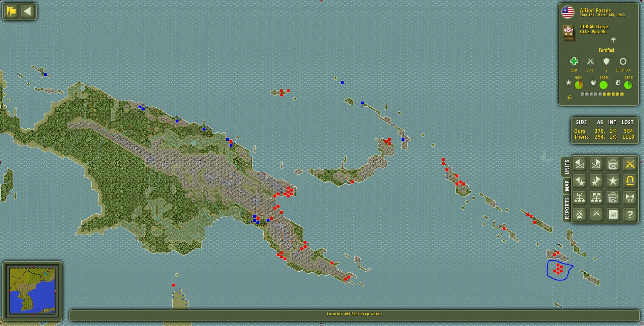Open help with the question mark button
The image size is (644, 326).
[x=630, y=214]
